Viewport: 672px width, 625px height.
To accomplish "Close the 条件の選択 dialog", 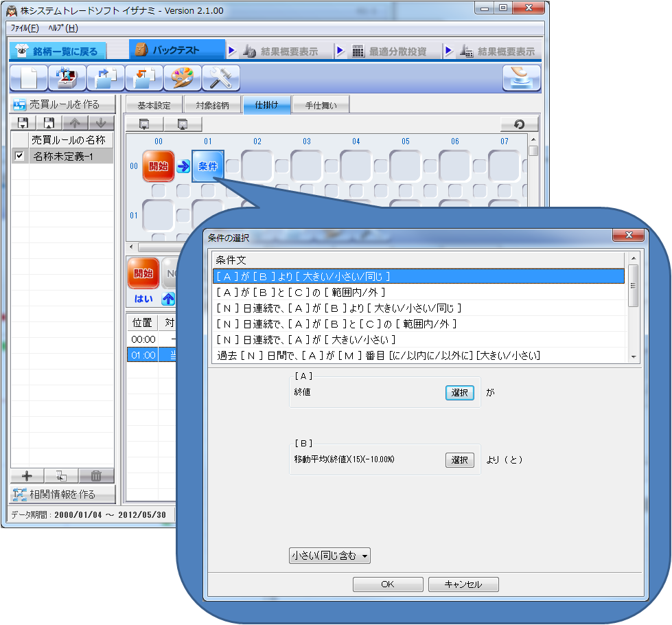I will (628, 235).
